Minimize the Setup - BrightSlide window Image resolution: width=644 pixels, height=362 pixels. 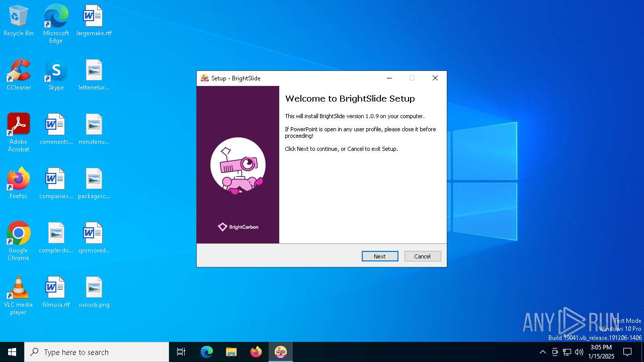click(x=389, y=78)
